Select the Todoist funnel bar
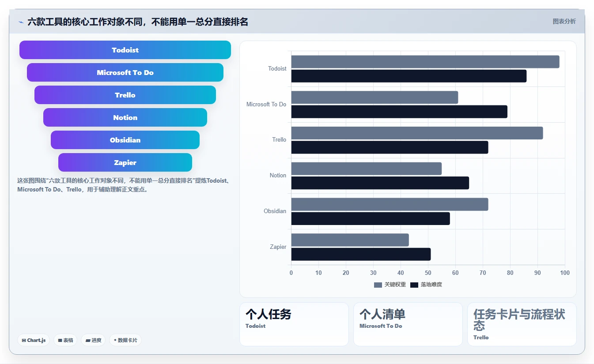This screenshot has width=594, height=364. click(x=125, y=50)
